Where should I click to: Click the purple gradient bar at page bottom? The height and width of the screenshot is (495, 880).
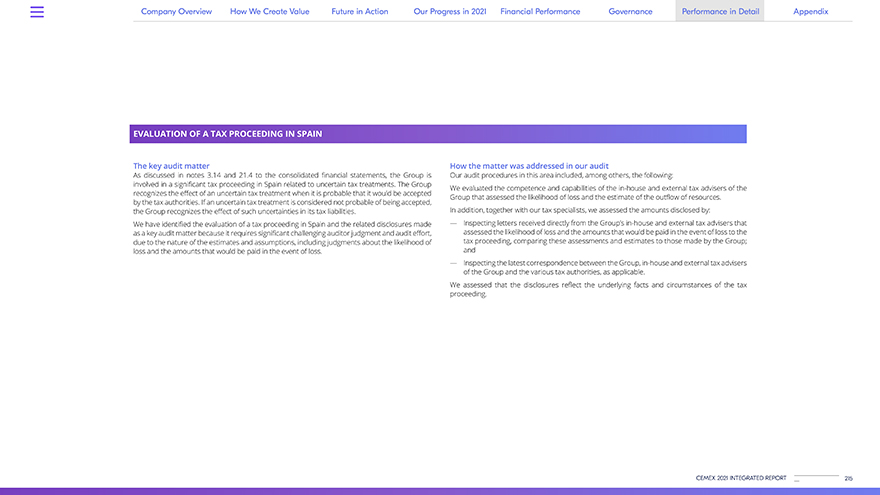pyautogui.click(x=440, y=491)
